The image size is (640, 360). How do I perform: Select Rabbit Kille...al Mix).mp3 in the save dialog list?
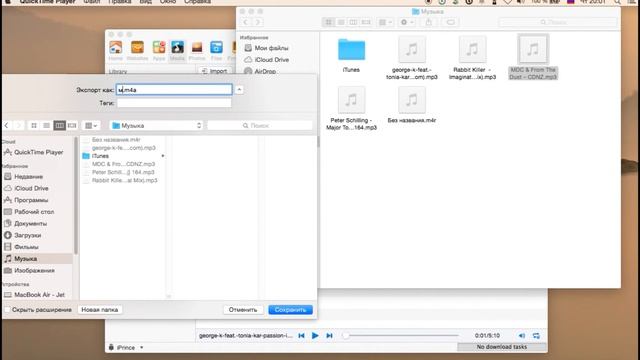tap(123, 180)
